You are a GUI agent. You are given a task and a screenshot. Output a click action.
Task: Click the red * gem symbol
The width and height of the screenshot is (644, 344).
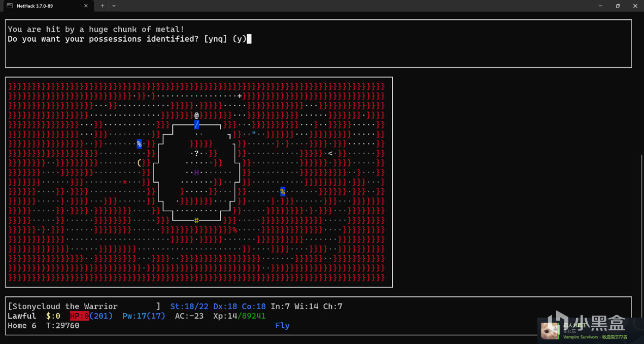pyautogui.click(x=125, y=182)
